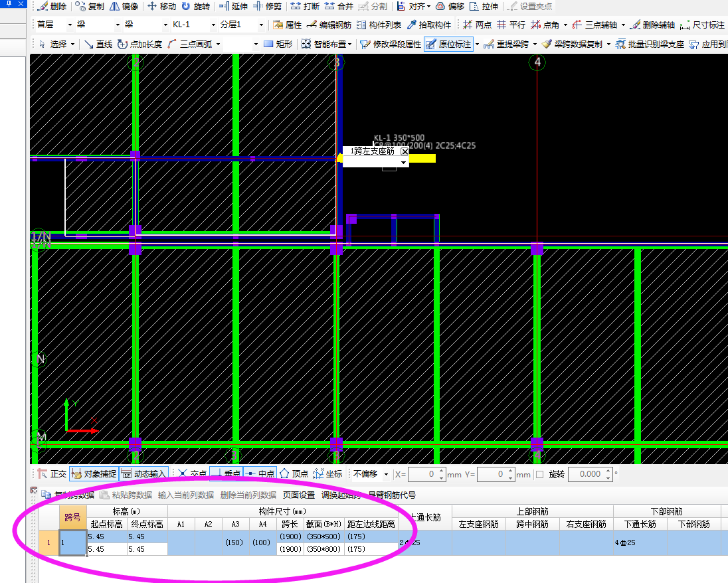728x583 pixels.
Task: Select Parallel (平行) axis tool
Action: [x=511, y=25]
